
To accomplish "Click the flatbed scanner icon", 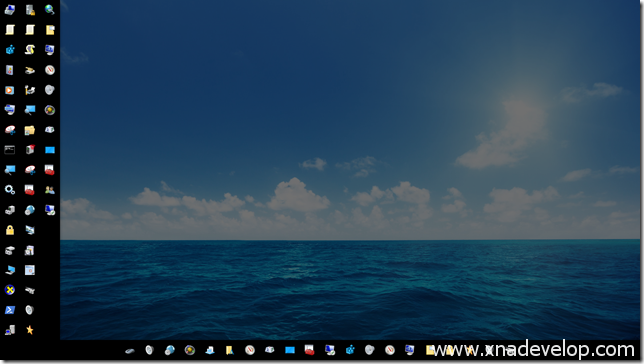I will point(30,70).
